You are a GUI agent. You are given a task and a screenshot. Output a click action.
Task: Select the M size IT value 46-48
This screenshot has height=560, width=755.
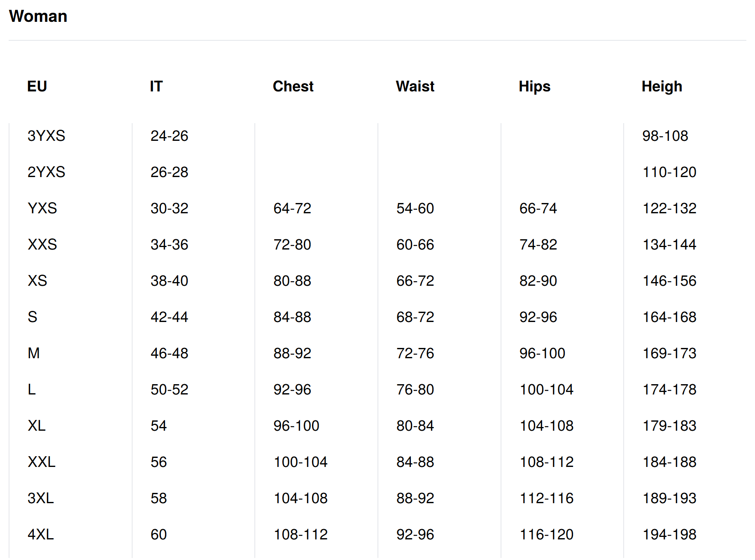[x=169, y=353]
